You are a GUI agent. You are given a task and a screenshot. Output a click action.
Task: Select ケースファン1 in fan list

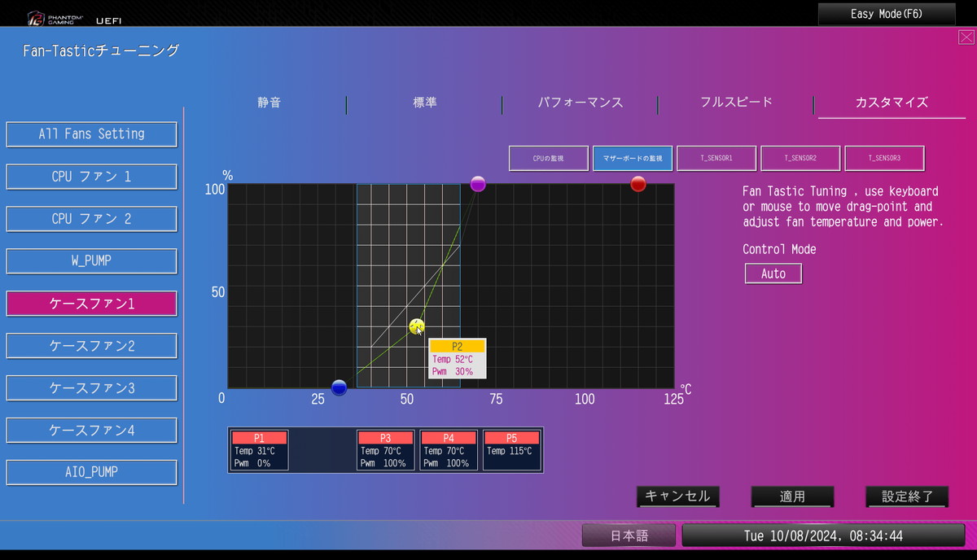coord(92,304)
